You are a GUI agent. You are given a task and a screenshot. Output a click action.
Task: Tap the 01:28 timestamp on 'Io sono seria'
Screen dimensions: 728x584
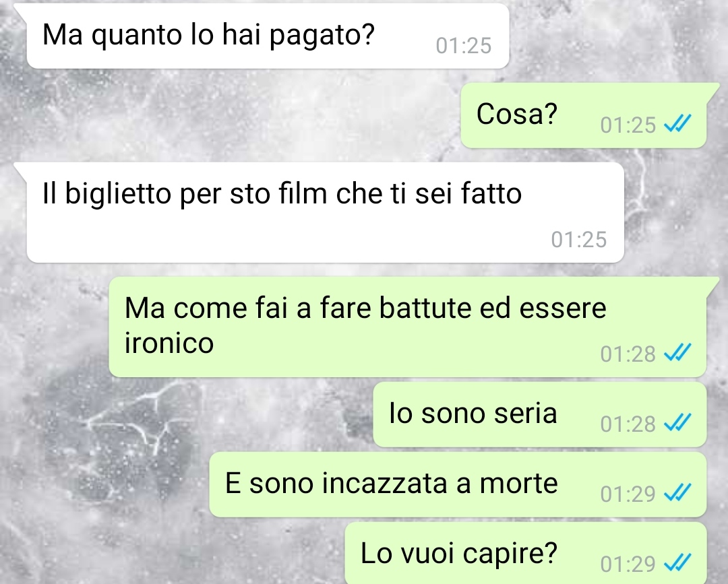(628, 424)
